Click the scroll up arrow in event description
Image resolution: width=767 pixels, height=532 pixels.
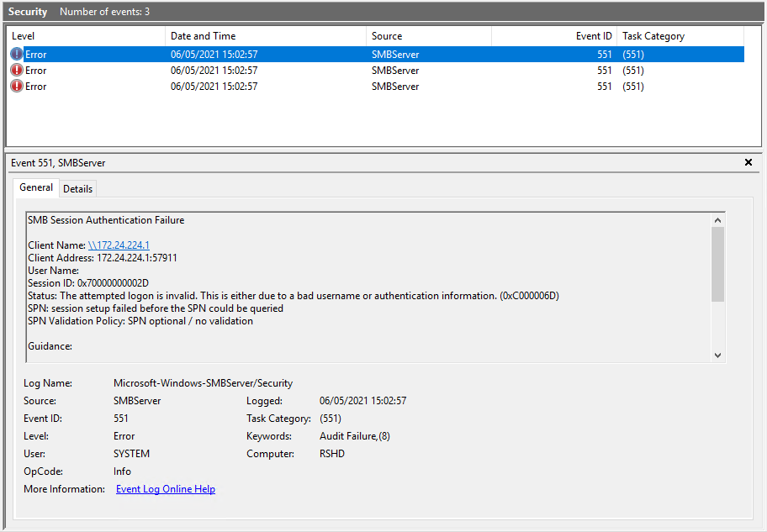717,220
